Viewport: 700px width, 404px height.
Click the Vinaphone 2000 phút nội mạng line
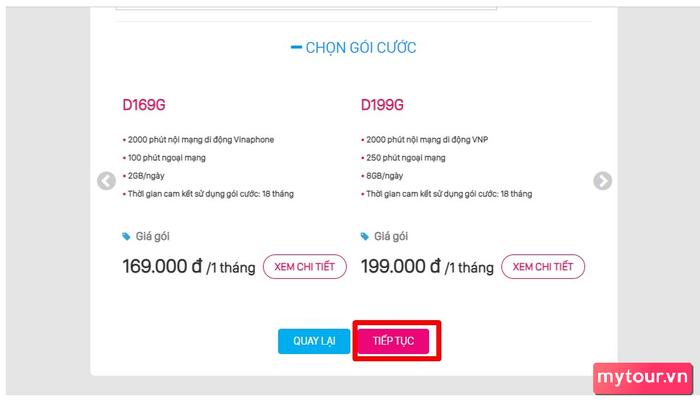pos(200,139)
